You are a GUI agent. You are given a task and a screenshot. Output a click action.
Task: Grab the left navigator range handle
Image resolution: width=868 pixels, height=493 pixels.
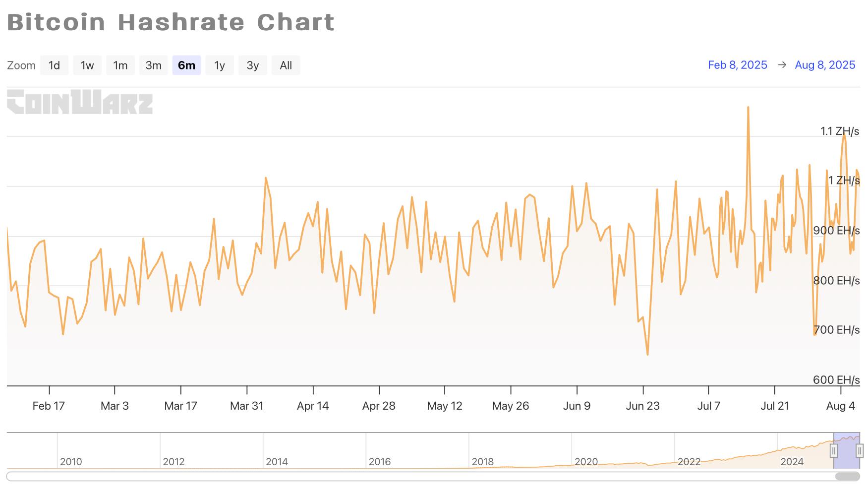click(x=834, y=451)
